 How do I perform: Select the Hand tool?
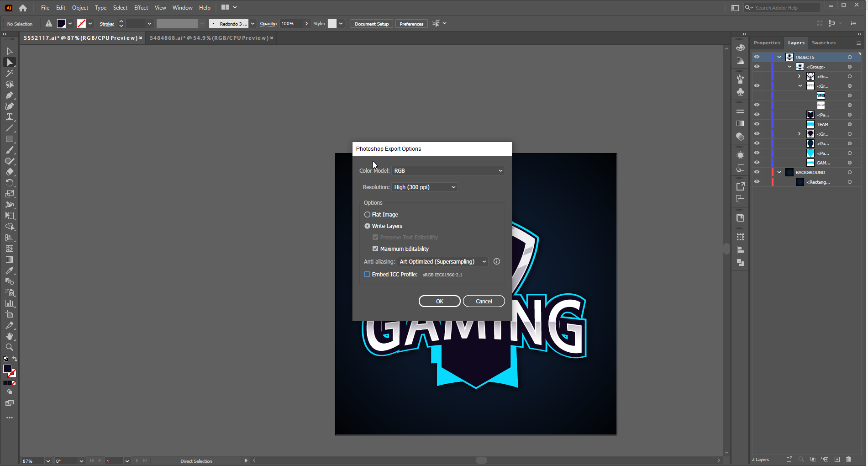coord(10,337)
